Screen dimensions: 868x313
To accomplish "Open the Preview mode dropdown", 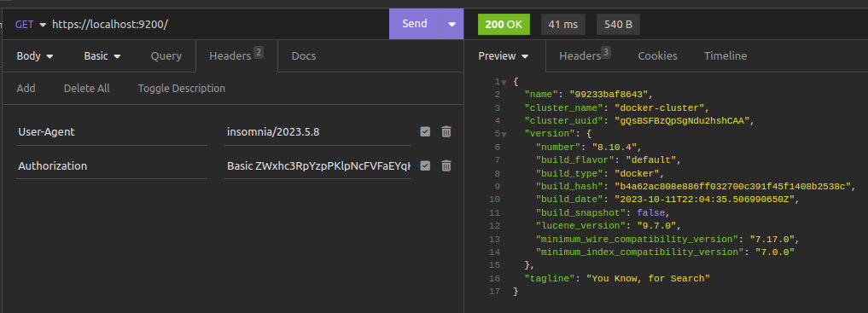I will (504, 55).
